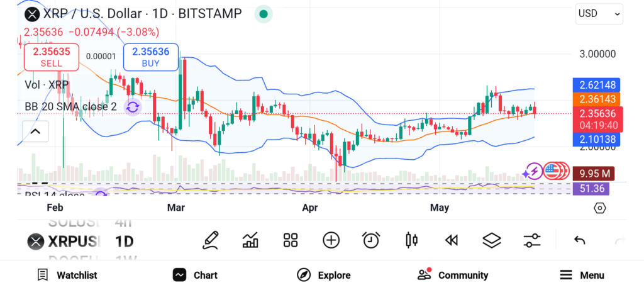Click the red 2.35636 current price label
This screenshot has height=290, width=644.
pyautogui.click(x=597, y=119)
